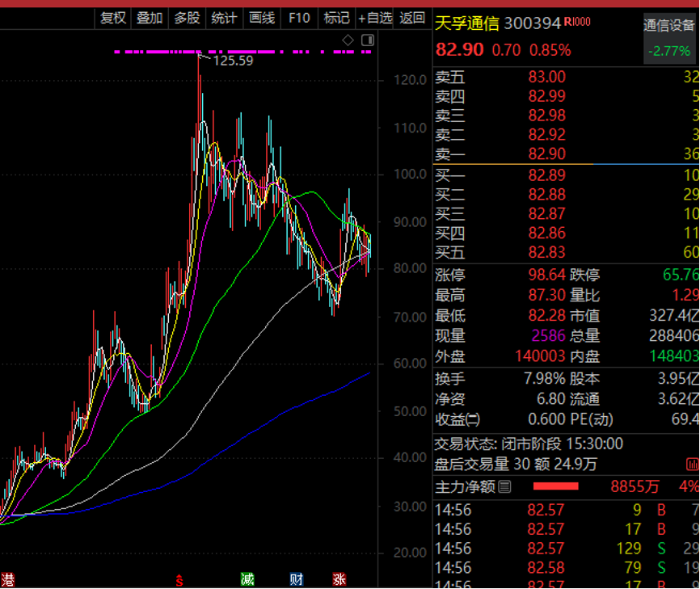Click the 收益(二) value 0.600

point(547,419)
